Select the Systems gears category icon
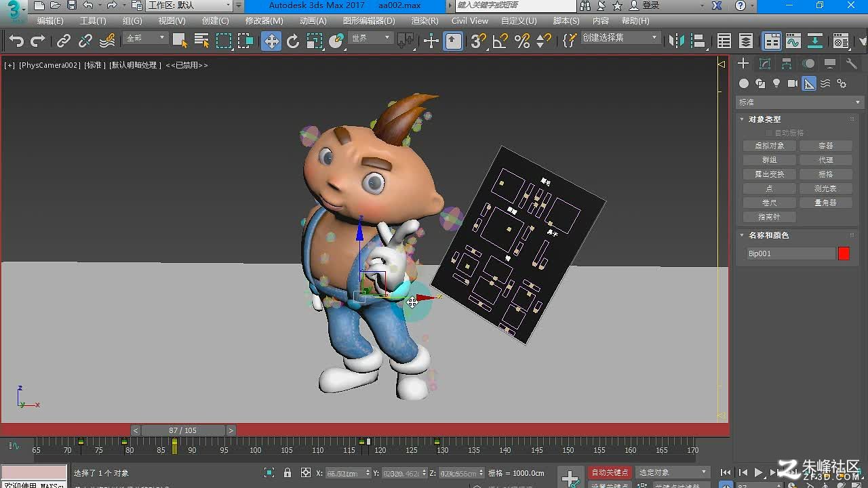868x488 pixels. click(842, 83)
